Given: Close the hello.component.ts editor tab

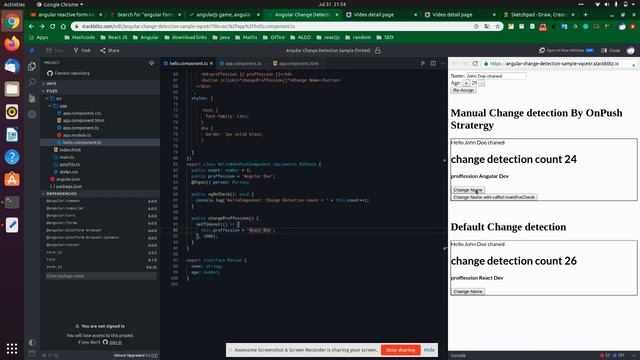Looking at the screenshot, I should point(211,63).
